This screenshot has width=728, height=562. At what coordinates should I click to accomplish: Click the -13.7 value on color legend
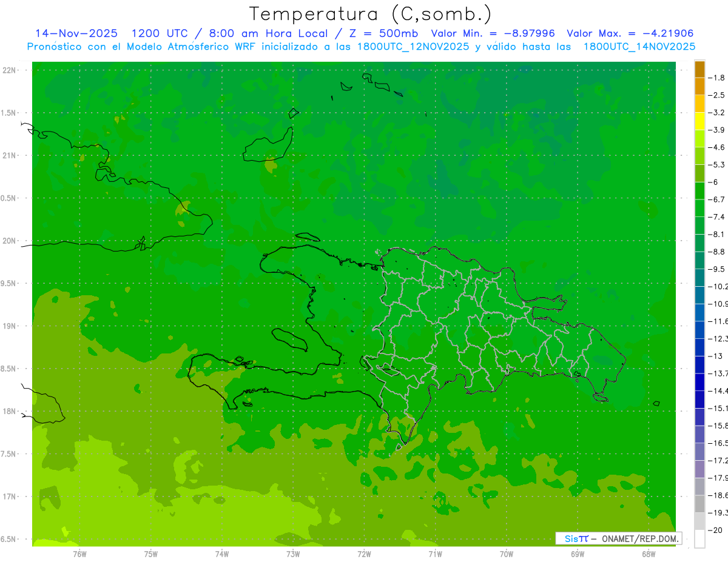click(x=718, y=373)
